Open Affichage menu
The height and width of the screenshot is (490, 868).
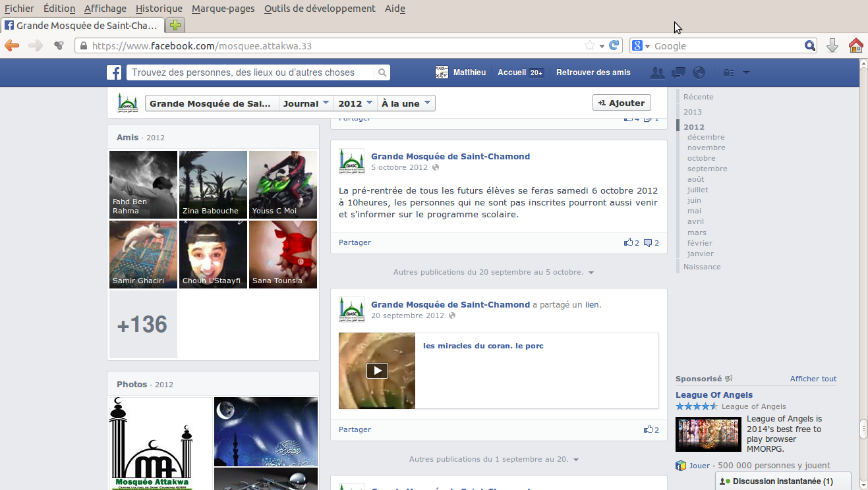(x=105, y=9)
